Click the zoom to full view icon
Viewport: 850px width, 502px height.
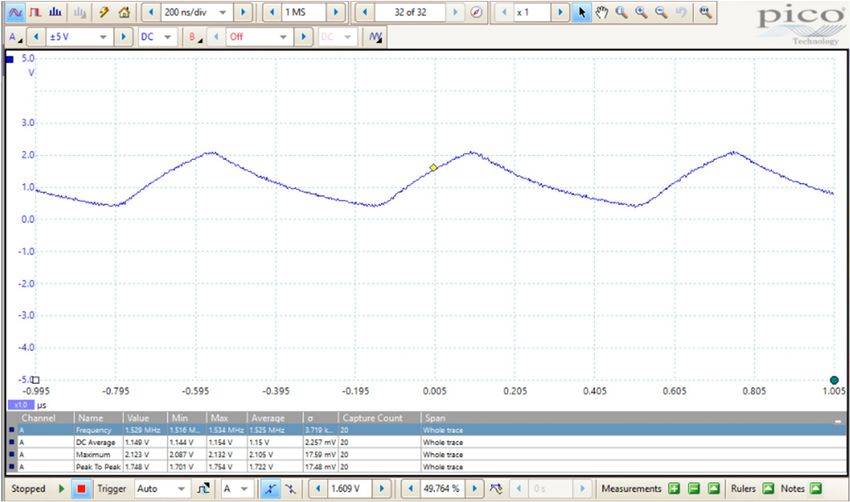pyautogui.click(x=705, y=12)
